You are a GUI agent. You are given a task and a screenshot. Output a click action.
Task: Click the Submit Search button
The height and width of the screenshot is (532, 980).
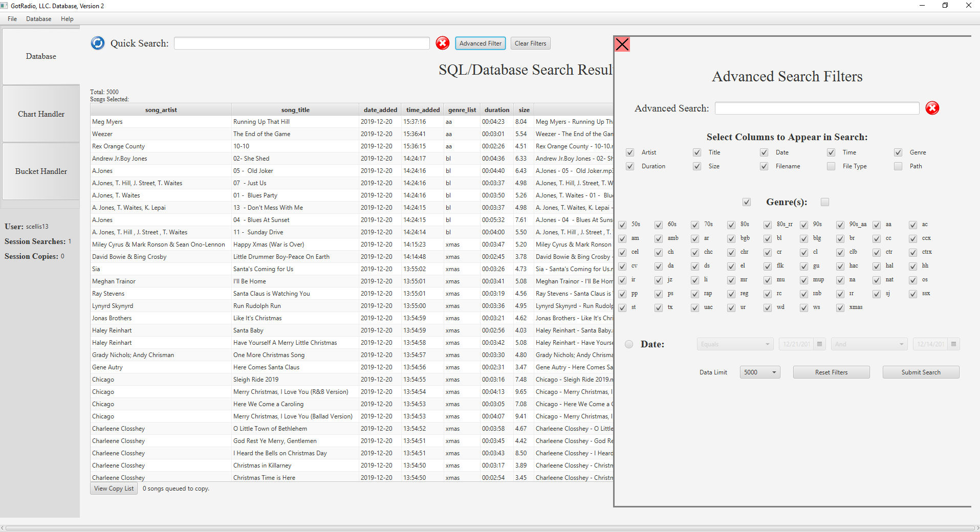(920, 372)
